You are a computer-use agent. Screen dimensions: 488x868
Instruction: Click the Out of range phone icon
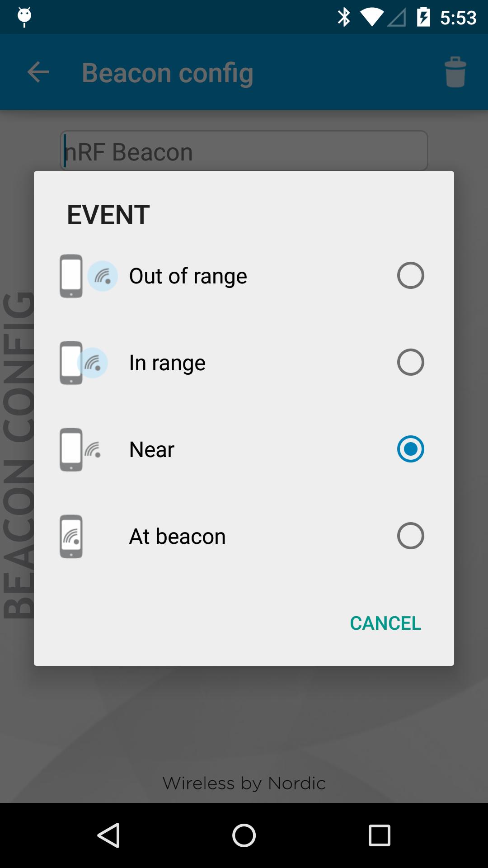(x=71, y=275)
